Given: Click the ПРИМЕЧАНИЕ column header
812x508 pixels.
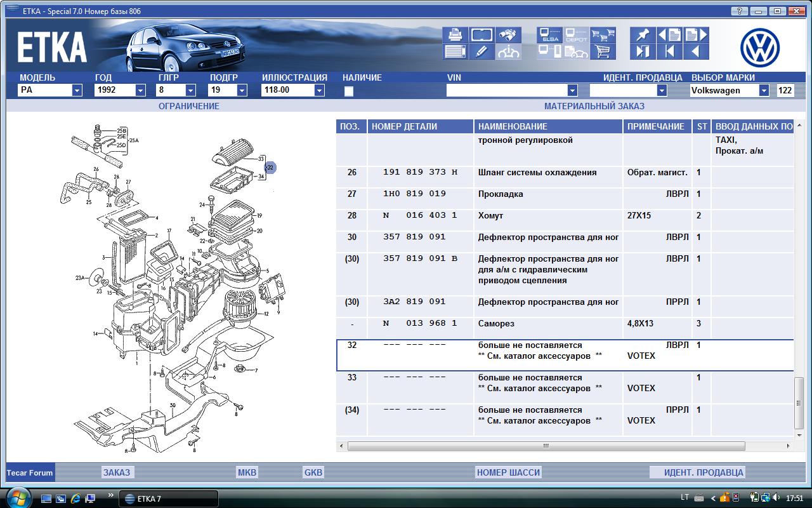Looking at the screenshot, I should [x=657, y=126].
